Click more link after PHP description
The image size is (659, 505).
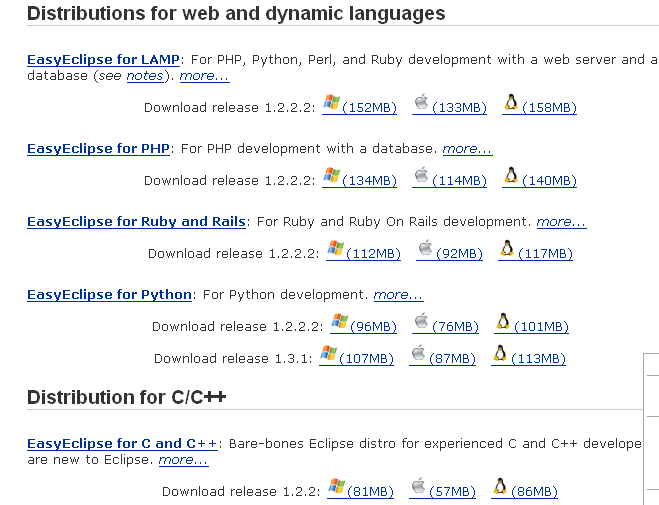point(467,149)
